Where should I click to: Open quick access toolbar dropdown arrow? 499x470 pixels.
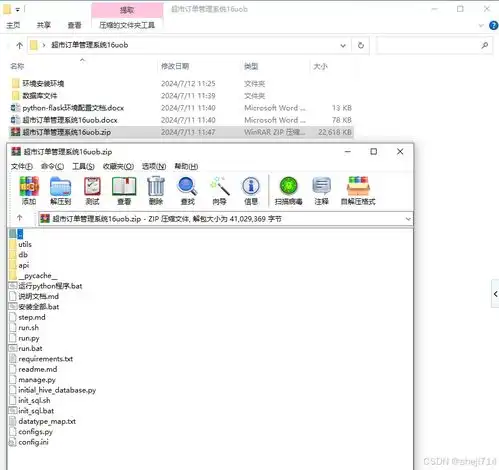18,10
